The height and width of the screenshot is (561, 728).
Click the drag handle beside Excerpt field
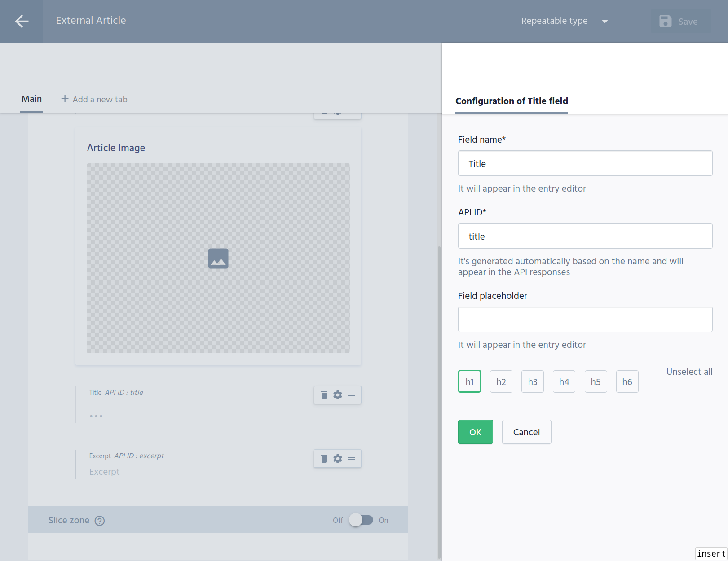(x=351, y=459)
